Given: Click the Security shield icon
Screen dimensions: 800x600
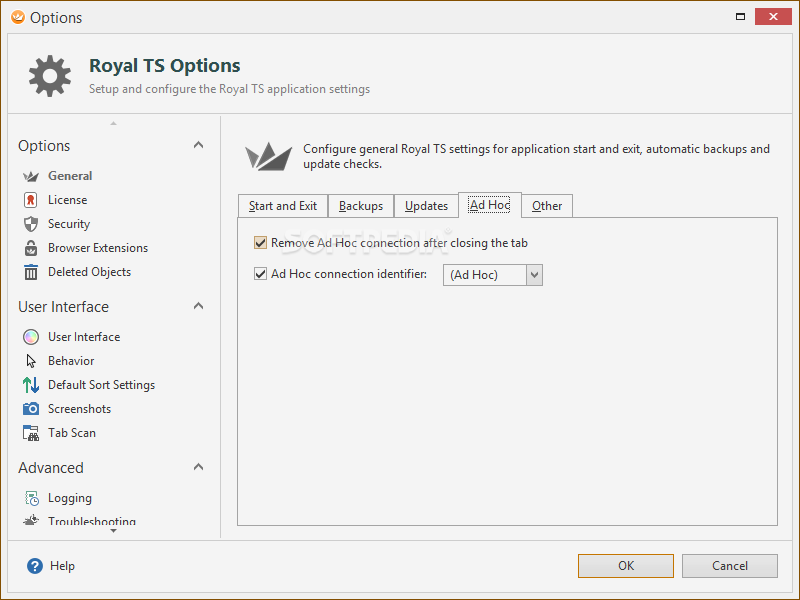Looking at the screenshot, I should pyautogui.click(x=31, y=224).
